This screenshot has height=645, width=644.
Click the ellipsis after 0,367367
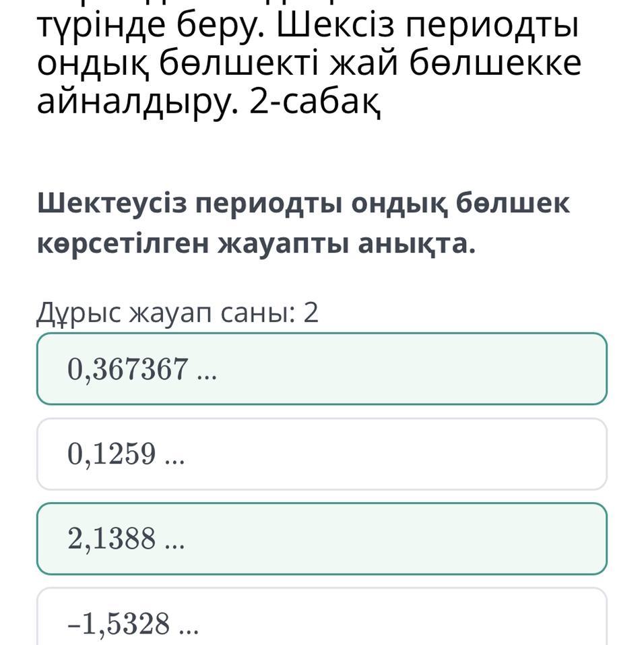click(206, 371)
